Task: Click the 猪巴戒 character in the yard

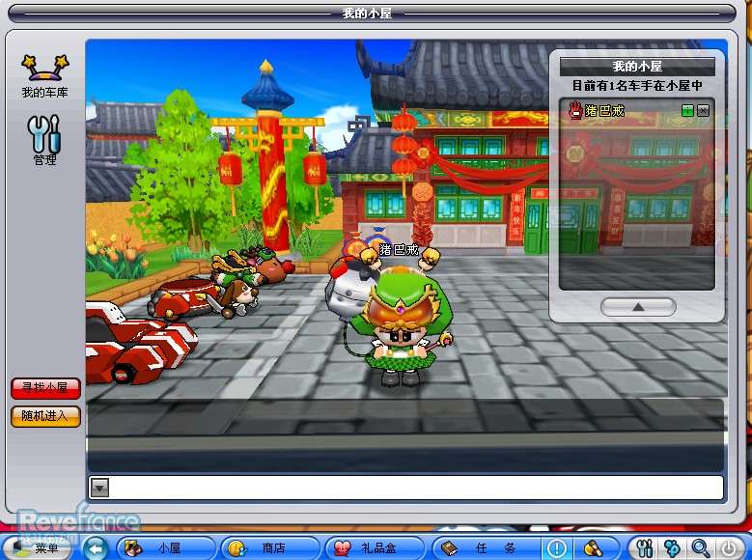Action: 400,328
